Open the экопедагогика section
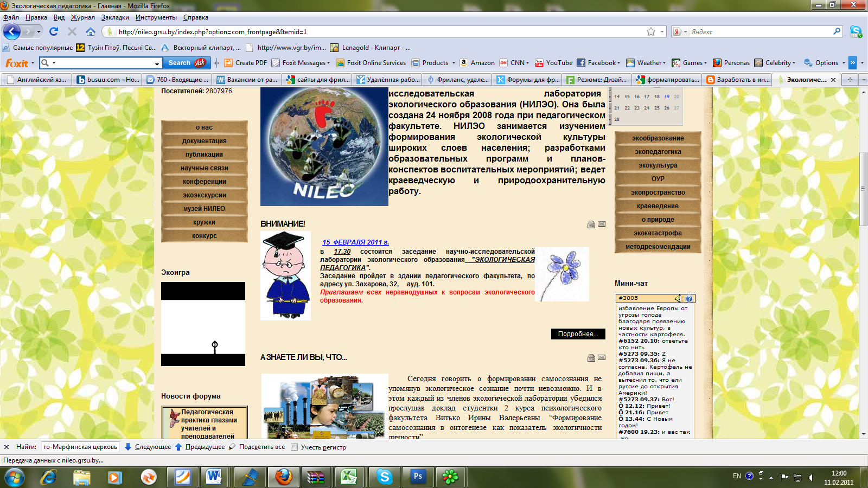 [x=658, y=152]
